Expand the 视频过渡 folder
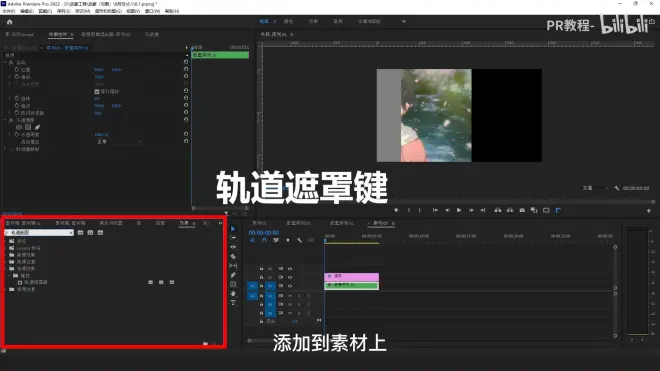 (6, 289)
